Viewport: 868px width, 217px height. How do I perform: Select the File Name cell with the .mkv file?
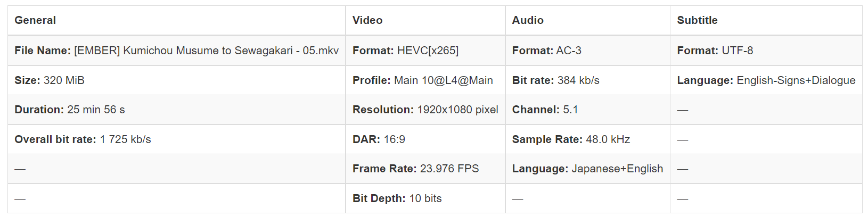176,51
